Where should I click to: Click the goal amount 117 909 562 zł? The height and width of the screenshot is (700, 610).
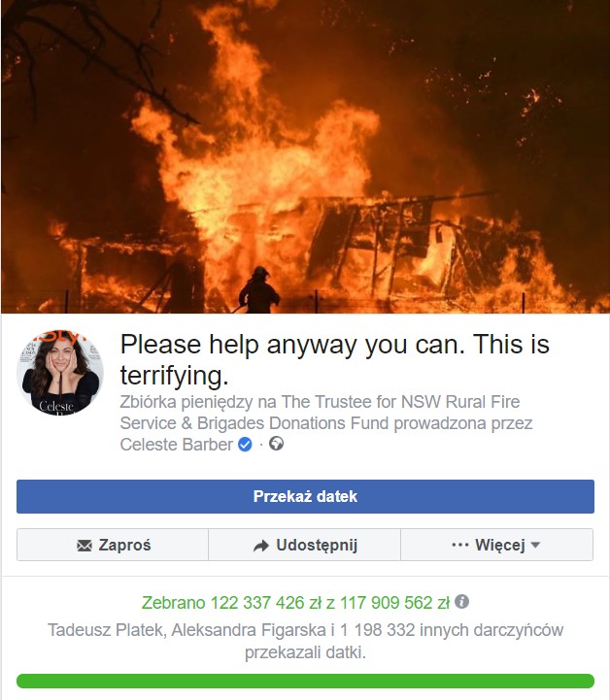click(394, 602)
